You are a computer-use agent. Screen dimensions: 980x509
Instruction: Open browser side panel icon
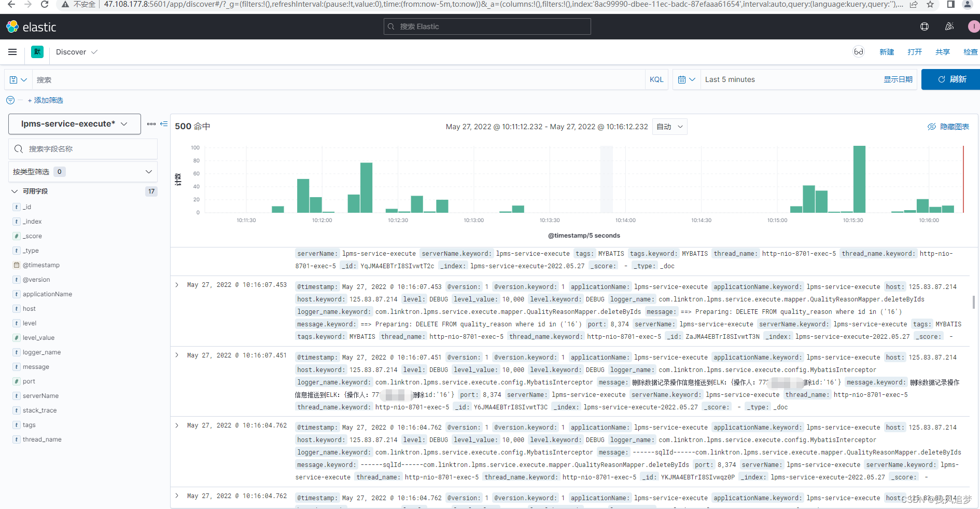(950, 4)
